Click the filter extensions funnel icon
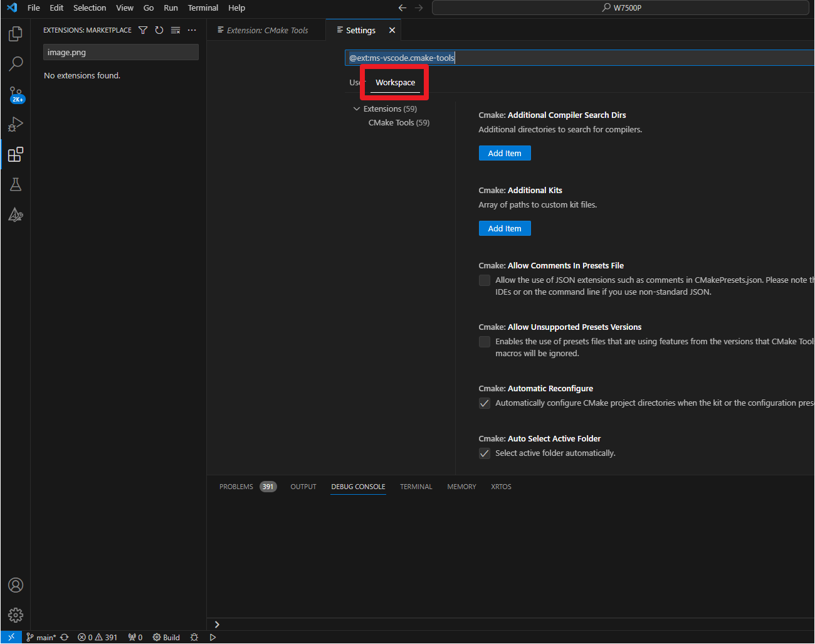 [143, 30]
